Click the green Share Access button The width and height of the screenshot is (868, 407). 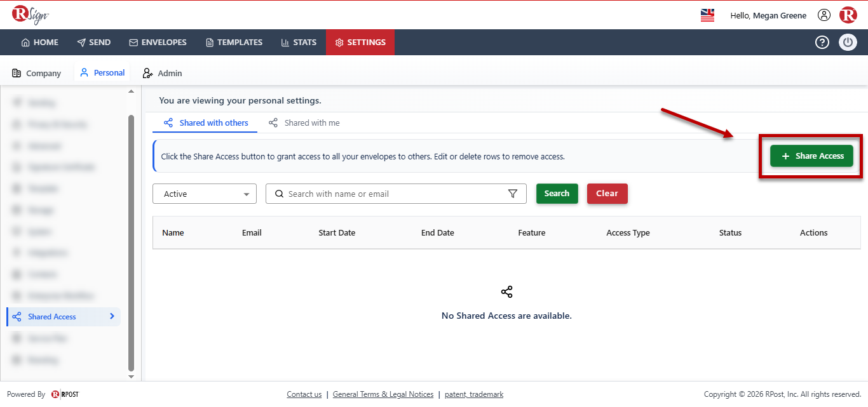(811, 156)
